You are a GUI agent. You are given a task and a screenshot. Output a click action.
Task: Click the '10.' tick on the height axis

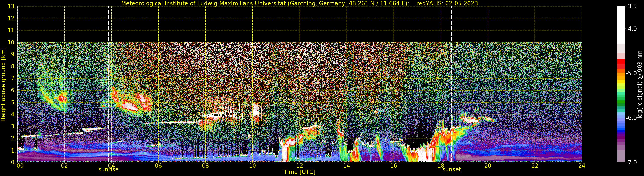[12, 43]
